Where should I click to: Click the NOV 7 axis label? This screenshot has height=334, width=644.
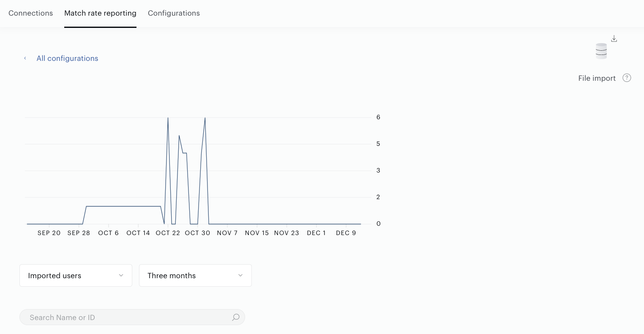click(227, 233)
